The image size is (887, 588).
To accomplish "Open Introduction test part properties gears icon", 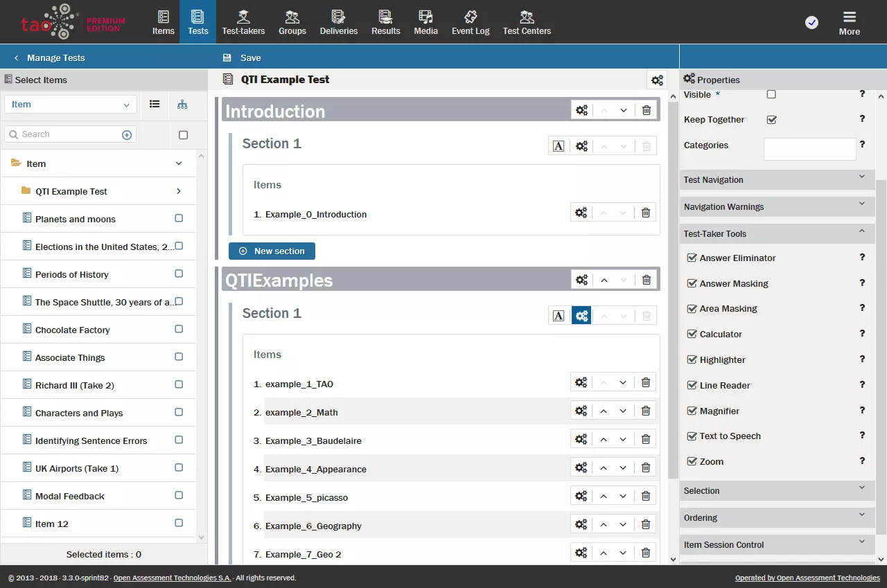I will (581, 110).
